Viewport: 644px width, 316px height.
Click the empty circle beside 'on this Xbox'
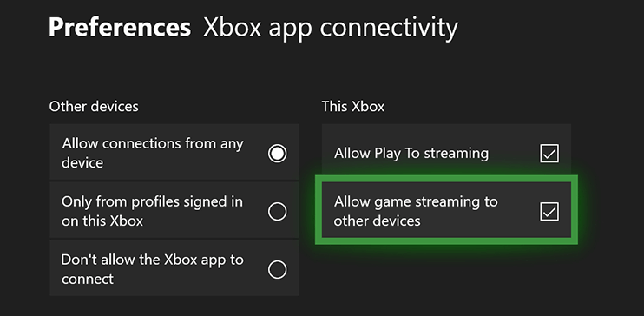click(277, 212)
